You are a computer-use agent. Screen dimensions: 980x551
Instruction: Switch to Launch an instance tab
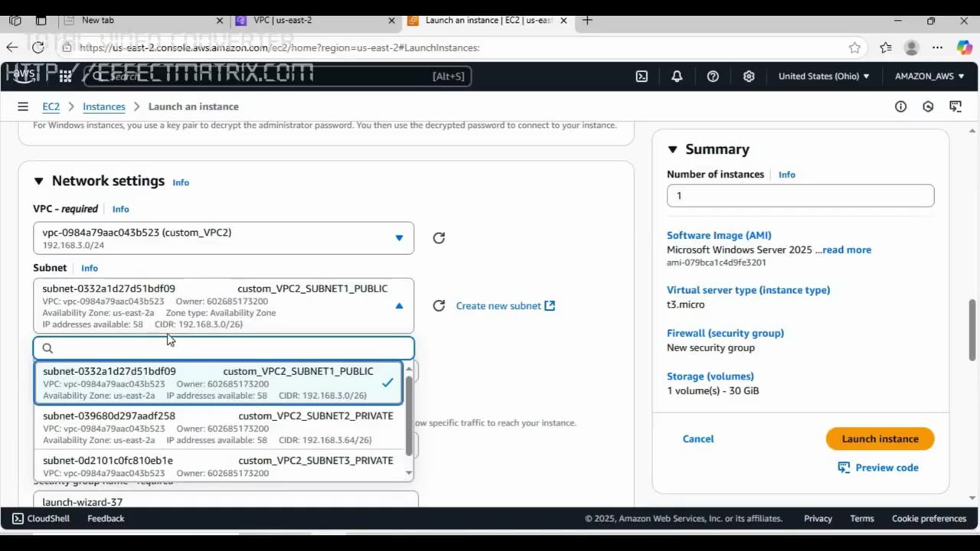pos(490,21)
